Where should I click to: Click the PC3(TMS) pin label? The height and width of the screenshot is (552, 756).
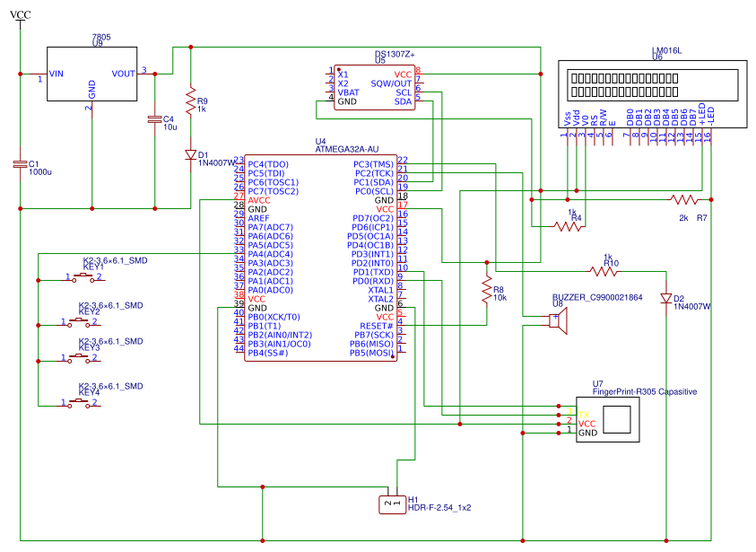[374, 164]
